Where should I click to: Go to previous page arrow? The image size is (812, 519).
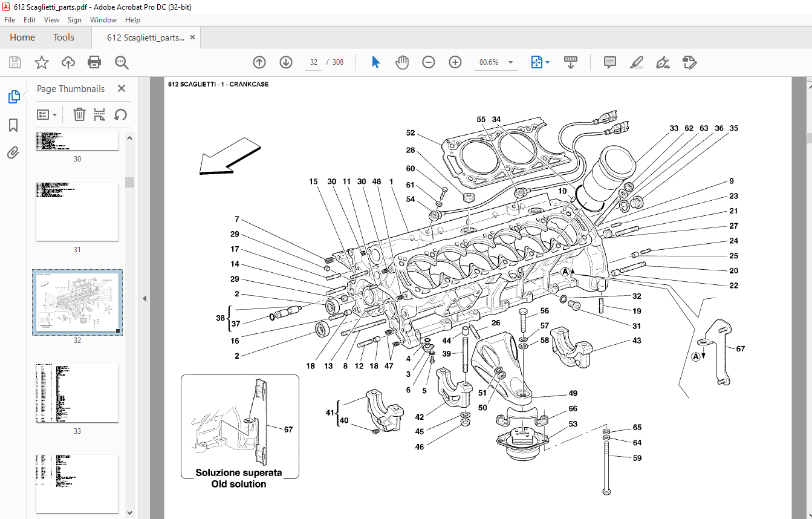click(259, 62)
